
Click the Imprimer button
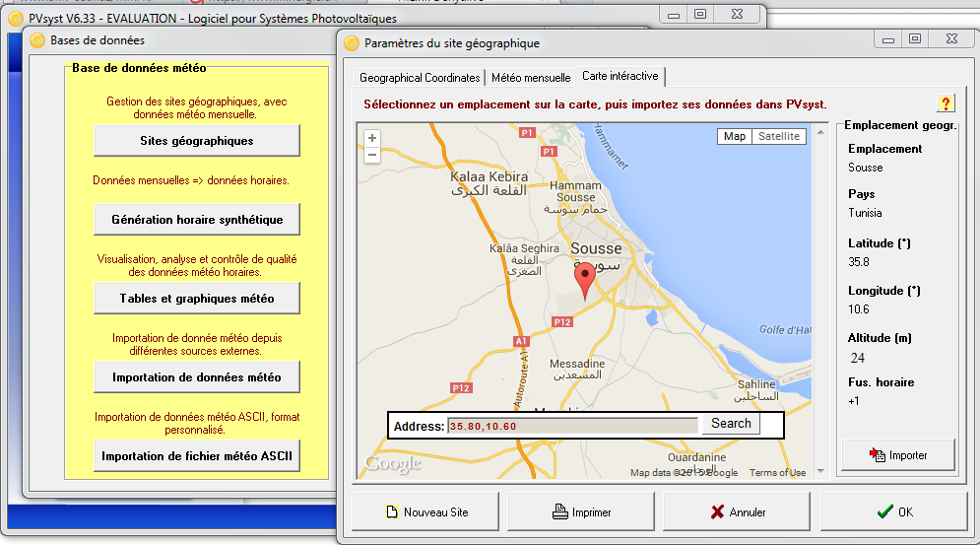(581, 511)
